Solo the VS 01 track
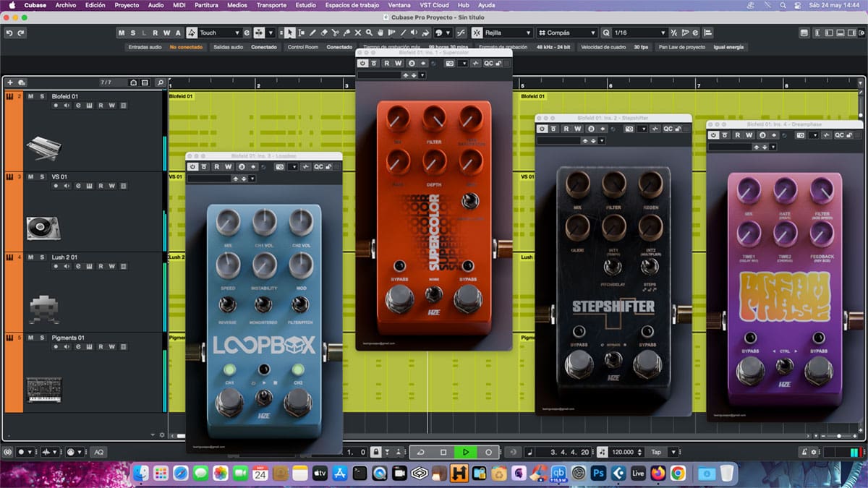This screenshot has height=488, width=868. point(42,176)
